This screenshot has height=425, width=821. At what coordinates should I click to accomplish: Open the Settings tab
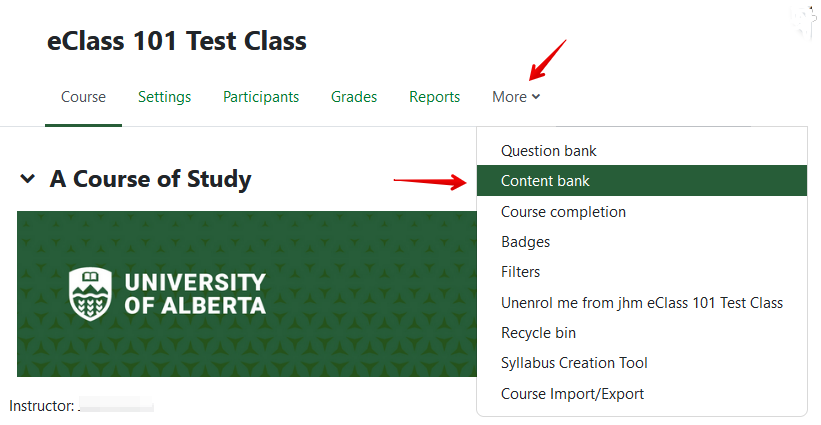pos(164,97)
